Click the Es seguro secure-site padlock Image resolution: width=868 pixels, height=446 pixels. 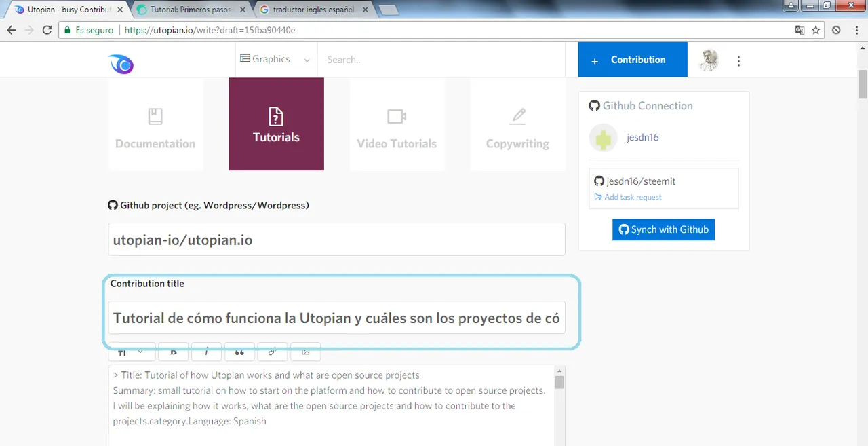point(89,31)
